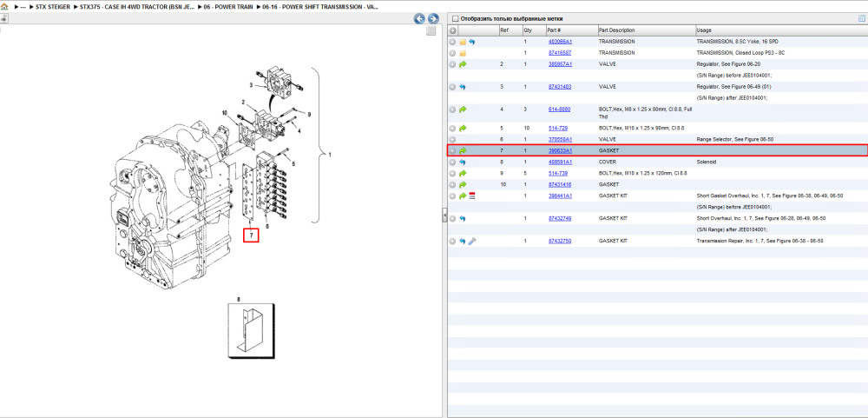Go to previous figure with back arrow
The image size is (868, 418).
click(x=419, y=19)
